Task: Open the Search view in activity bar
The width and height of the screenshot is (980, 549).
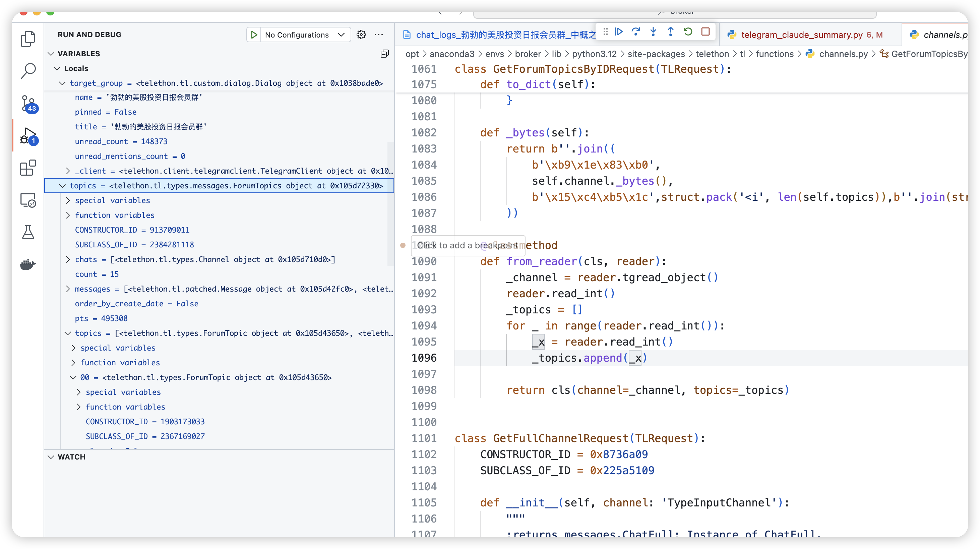Action: tap(28, 71)
